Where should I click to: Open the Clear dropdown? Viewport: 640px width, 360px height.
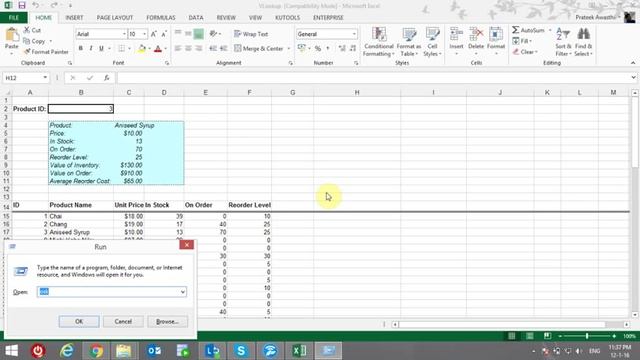point(525,52)
